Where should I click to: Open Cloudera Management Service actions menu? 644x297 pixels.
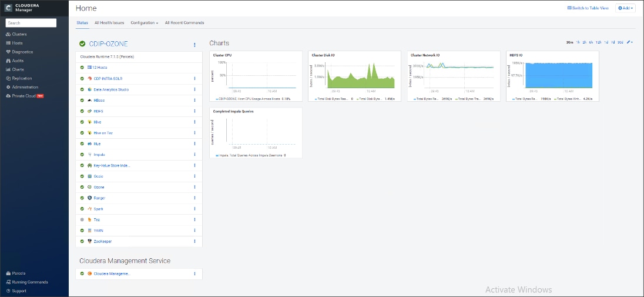[194, 273]
